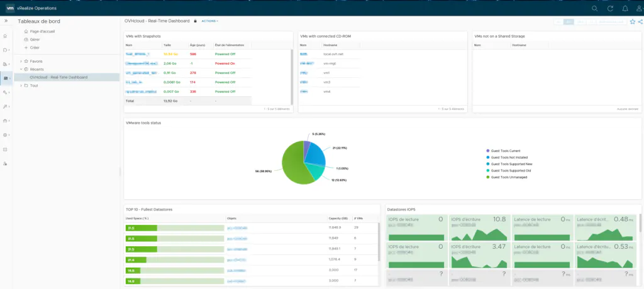This screenshot has height=289, width=644.
Task: Click the used space bar with capacity 11,848.9
Action: 175,228
